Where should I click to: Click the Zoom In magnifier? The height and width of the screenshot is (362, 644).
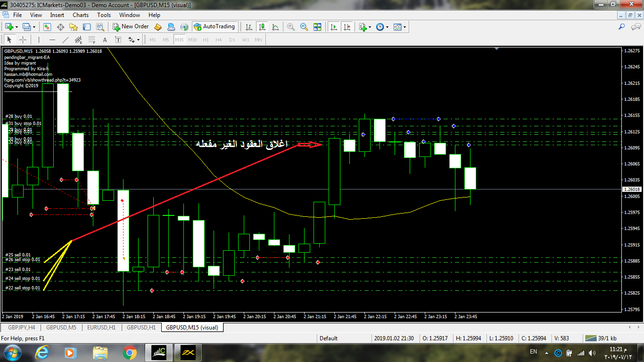291,27
